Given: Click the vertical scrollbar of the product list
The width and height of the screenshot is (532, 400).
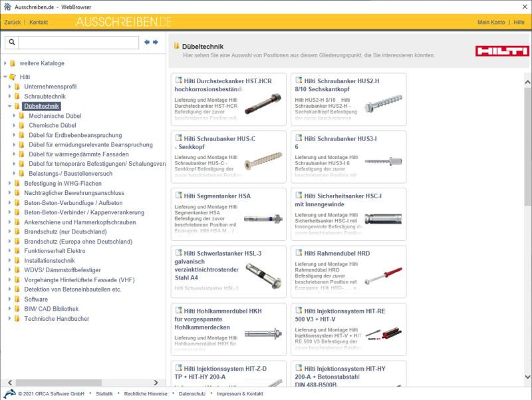Looking at the screenshot, I should [527, 147].
